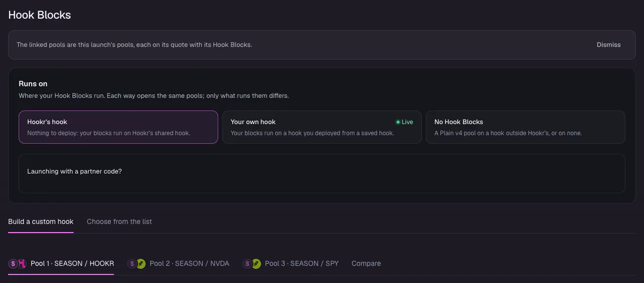Click the S token icon on Pool 3
Image resolution: width=644 pixels, height=283 pixels.
[x=247, y=264]
